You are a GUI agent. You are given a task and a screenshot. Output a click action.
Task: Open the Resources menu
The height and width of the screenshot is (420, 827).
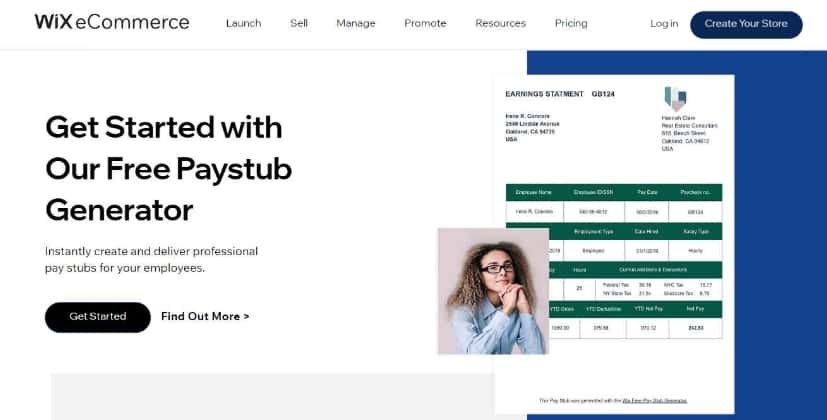click(501, 23)
